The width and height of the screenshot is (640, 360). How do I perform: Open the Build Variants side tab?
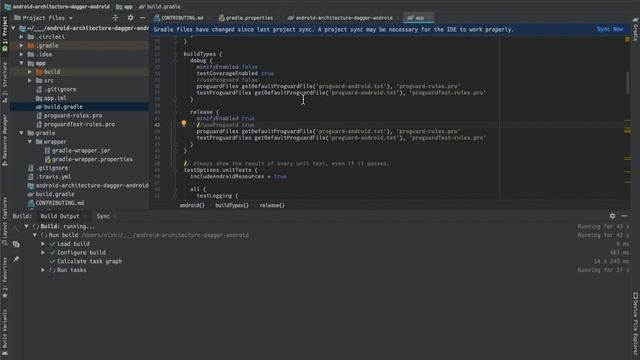coord(5,331)
